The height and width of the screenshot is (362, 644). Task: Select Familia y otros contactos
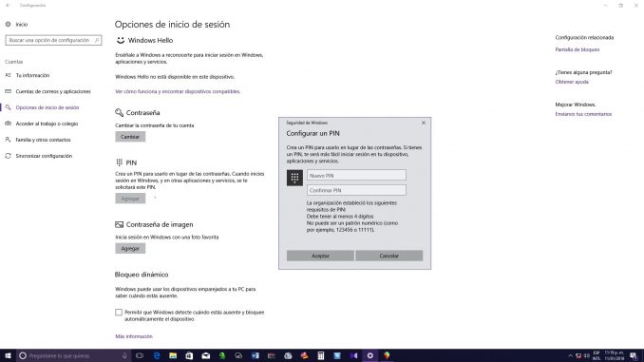tap(43, 140)
